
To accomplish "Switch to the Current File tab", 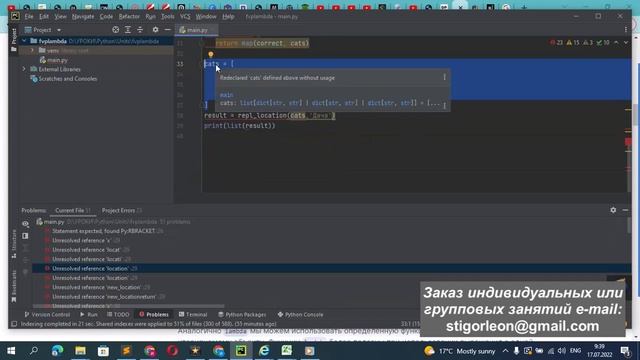I will pos(73,210).
